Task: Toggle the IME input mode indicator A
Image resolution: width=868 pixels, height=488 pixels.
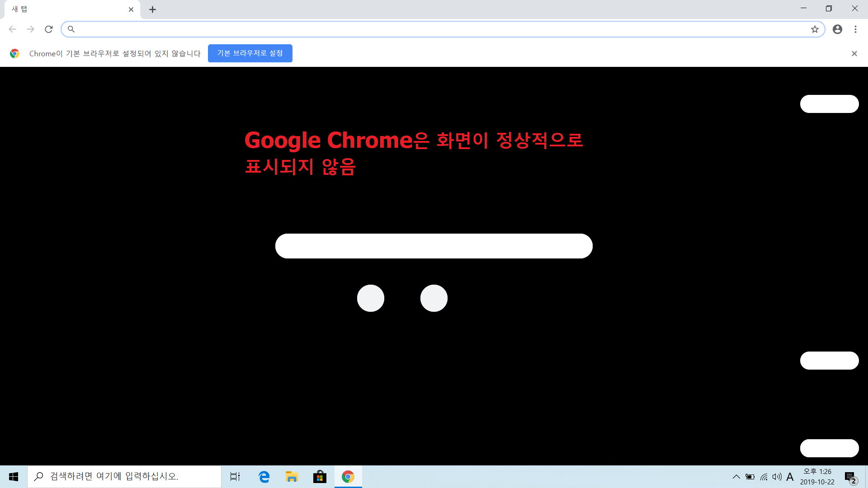Action: coord(790,477)
